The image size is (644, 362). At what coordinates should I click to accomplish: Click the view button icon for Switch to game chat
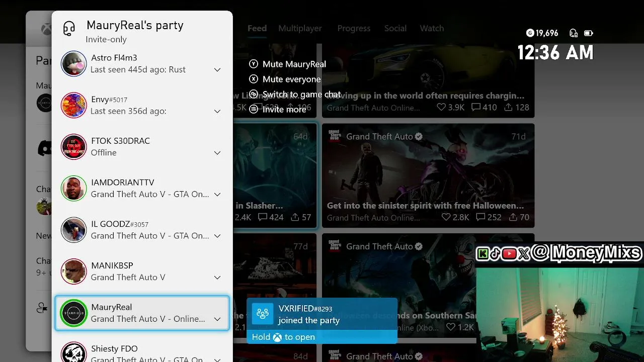pos(254,94)
